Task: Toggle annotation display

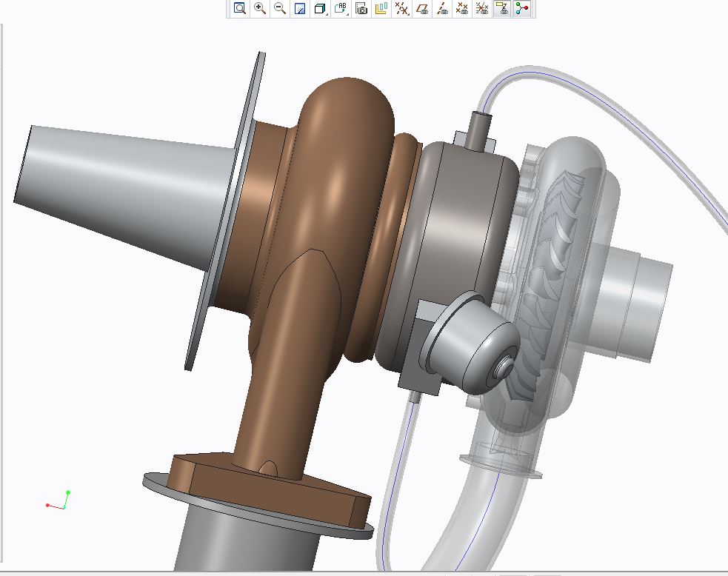Action: pos(502,8)
